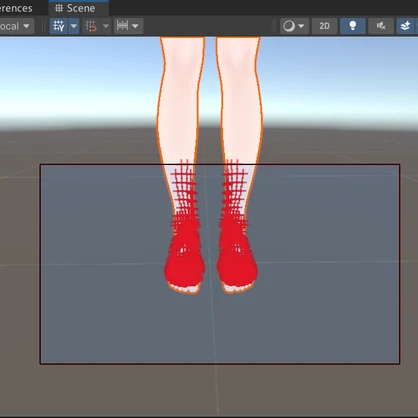
Task: Toggle scene audio mute icon
Action: [381, 26]
